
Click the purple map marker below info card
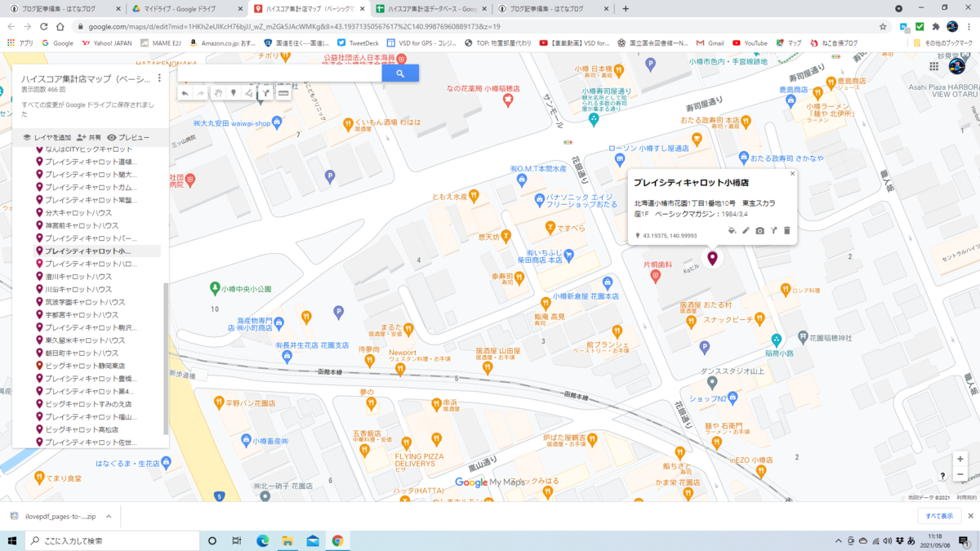(712, 259)
